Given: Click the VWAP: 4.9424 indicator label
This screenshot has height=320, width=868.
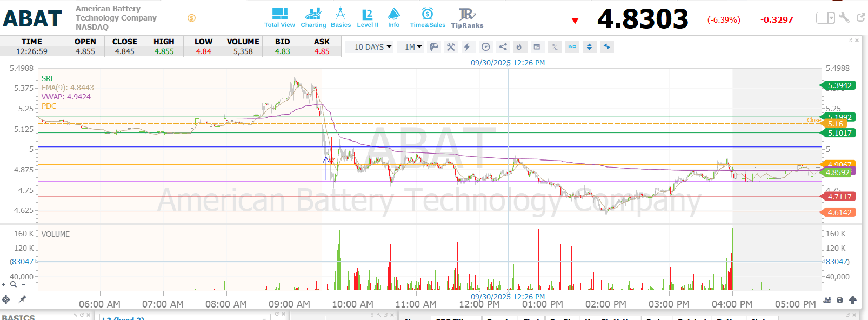Looking at the screenshot, I should 66,97.
